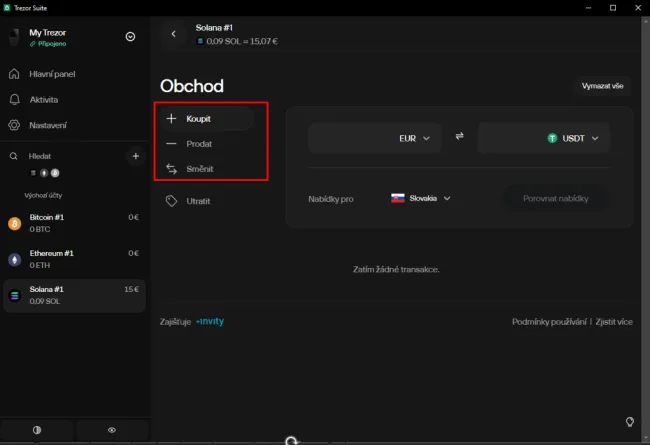Click the Ethereum logo icon
The width and height of the screenshot is (650, 445).
point(15,260)
